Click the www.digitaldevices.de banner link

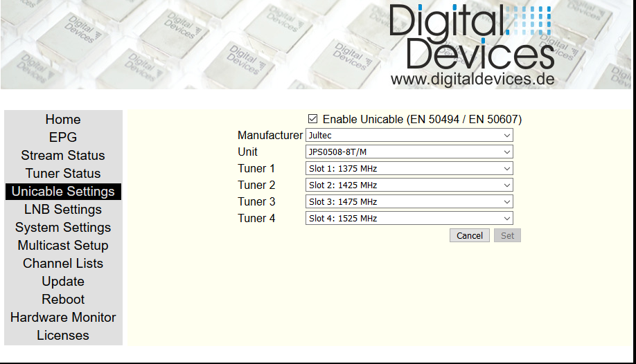pos(472,79)
